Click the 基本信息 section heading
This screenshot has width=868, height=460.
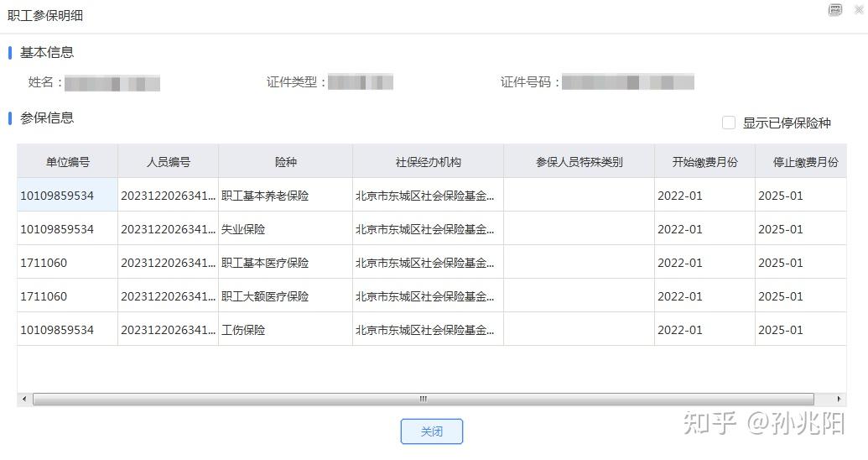[x=47, y=52]
